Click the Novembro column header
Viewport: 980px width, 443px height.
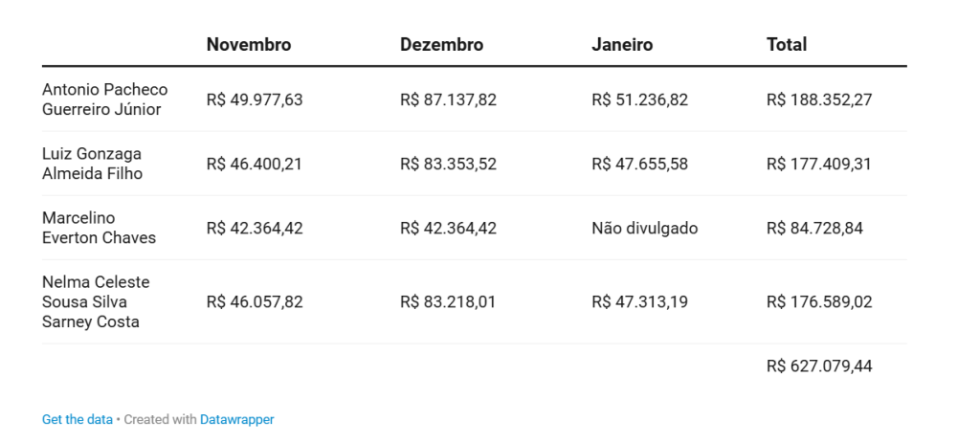pyautogui.click(x=249, y=45)
